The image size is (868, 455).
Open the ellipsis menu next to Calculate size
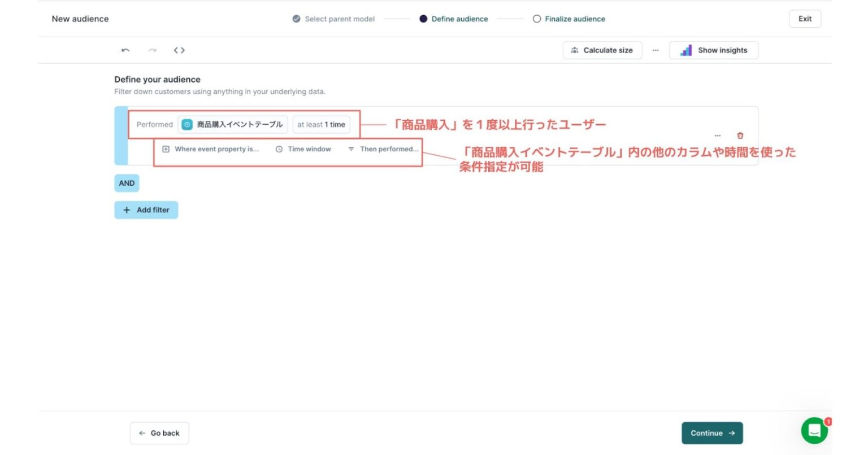tap(656, 50)
